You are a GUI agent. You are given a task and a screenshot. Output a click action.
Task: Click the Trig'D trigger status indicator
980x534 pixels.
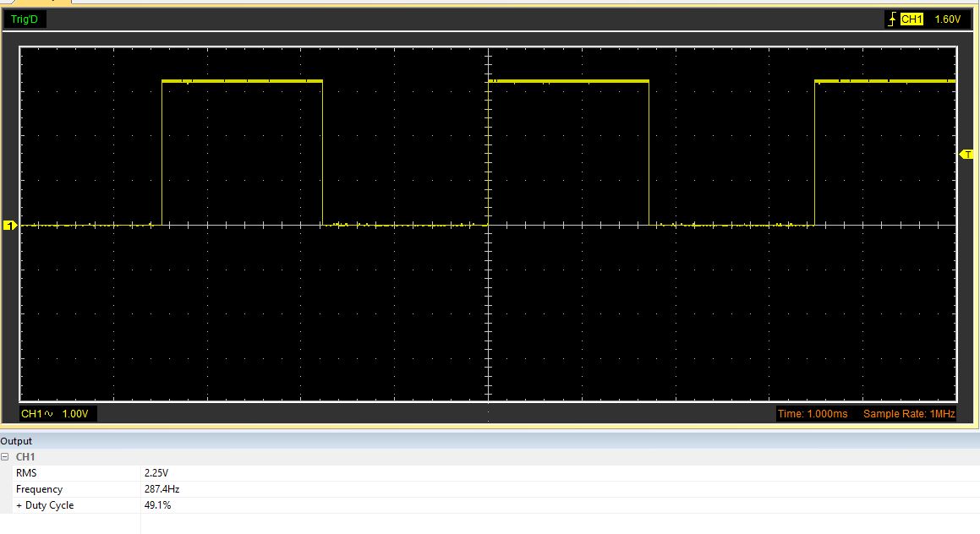tap(25, 19)
